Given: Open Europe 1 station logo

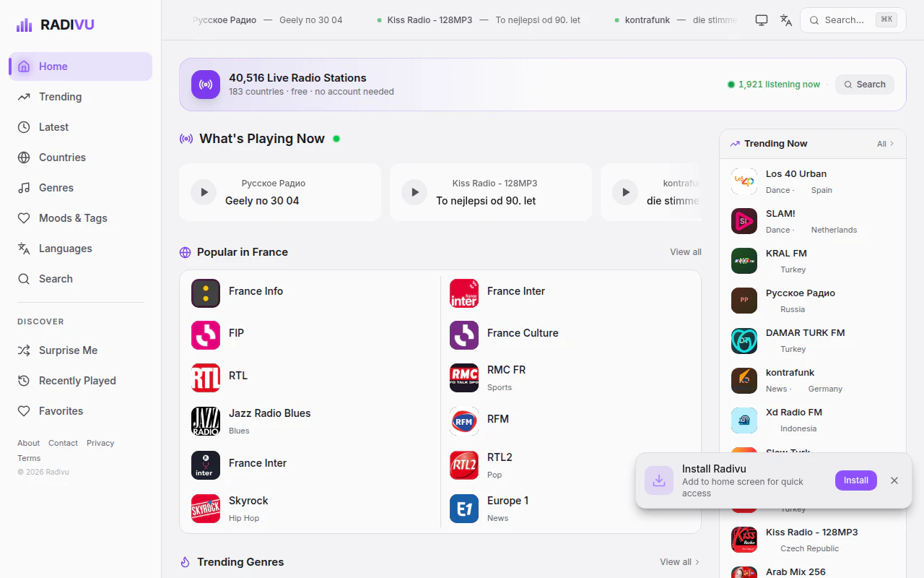Looking at the screenshot, I should 464,509.
